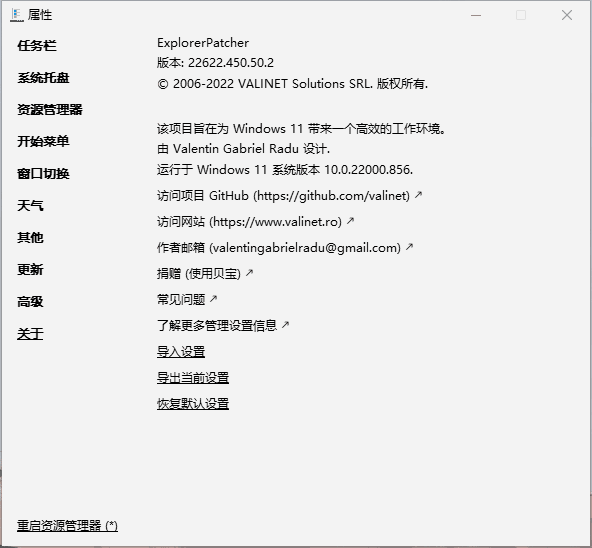
Task: Click the 版本: 22622.450.50.2 text
Action: click(x=215, y=62)
